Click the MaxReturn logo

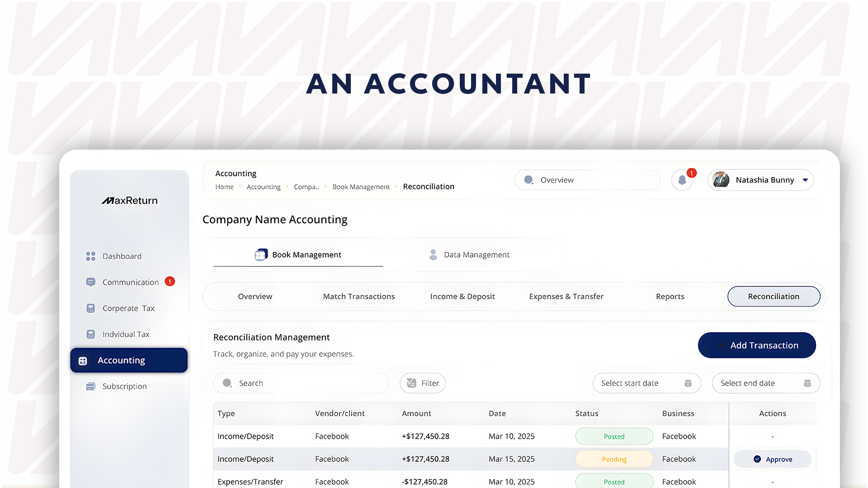click(x=130, y=201)
